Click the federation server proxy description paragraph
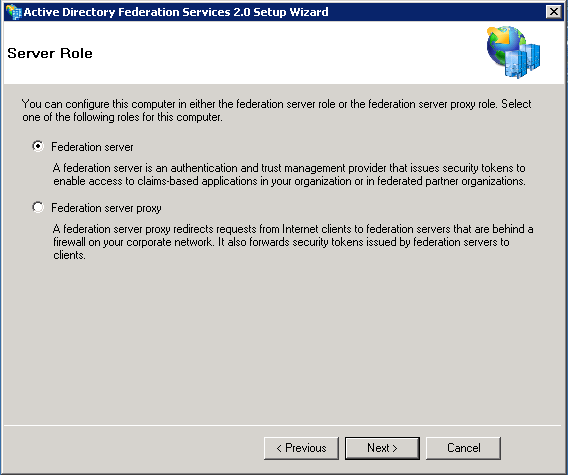The image size is (568, 475). click(293, 242)
